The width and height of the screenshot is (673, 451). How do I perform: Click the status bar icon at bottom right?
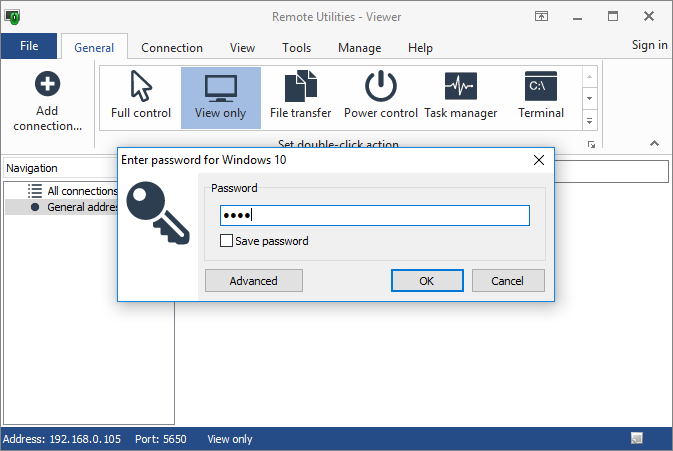coord(637,439)
